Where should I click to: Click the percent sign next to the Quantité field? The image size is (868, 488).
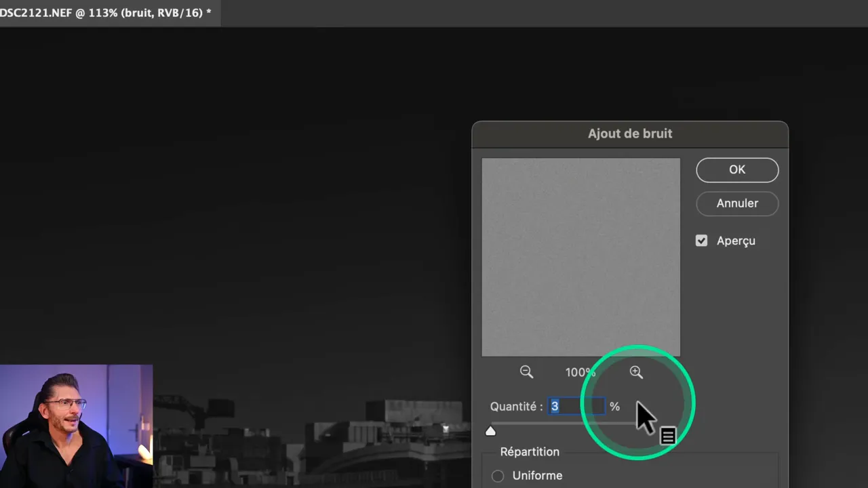coord(614,406)
